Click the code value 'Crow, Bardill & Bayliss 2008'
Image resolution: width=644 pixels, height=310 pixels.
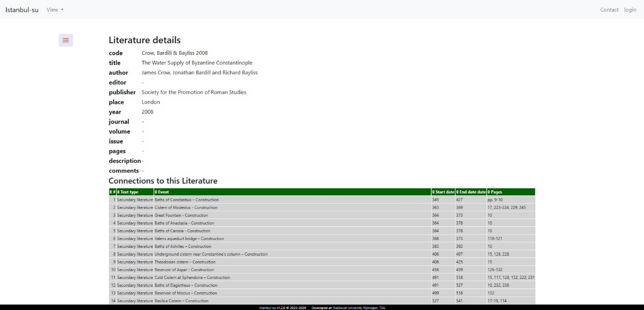[175, 53]
